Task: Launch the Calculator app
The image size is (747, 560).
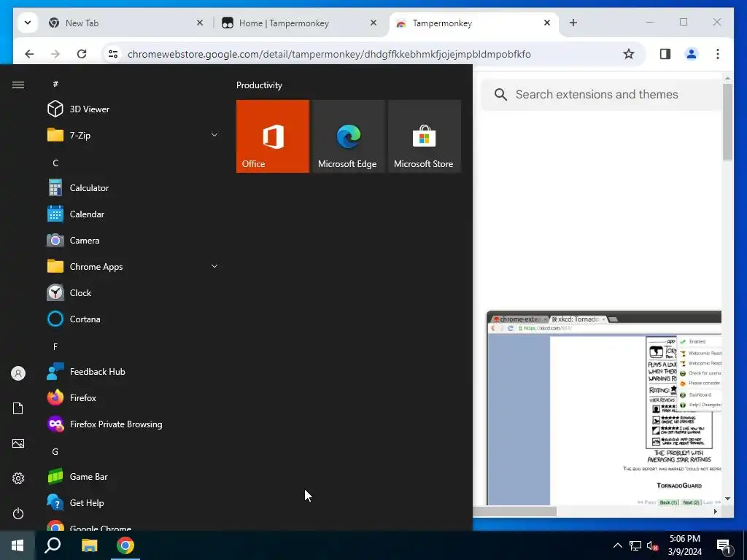Action: [x=133, y=187]
